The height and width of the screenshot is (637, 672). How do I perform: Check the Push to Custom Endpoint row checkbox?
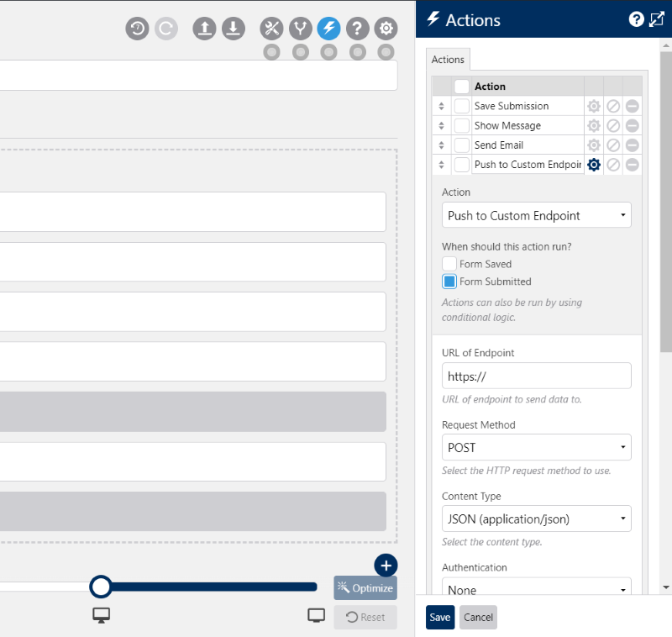pos(461,165)
